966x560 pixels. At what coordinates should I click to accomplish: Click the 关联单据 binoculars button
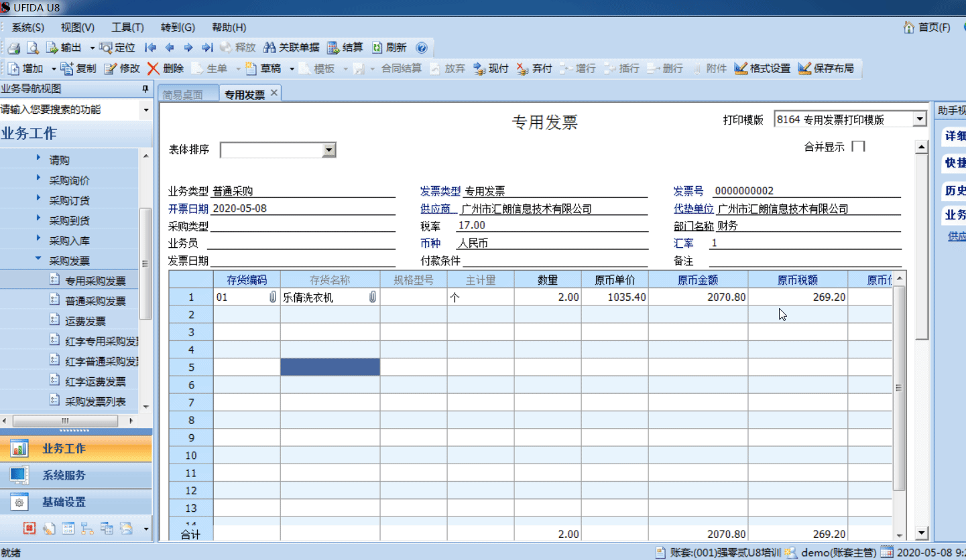pos(291,48)
